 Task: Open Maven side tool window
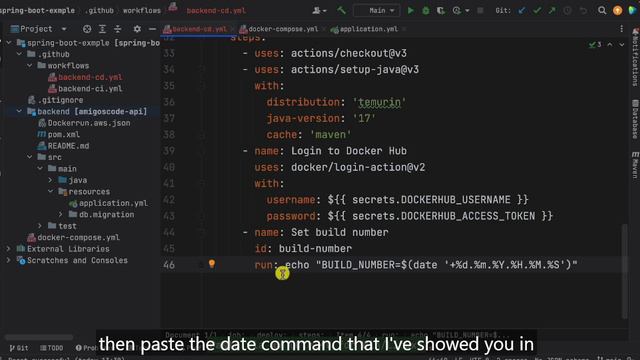click(x=635, y=165)
